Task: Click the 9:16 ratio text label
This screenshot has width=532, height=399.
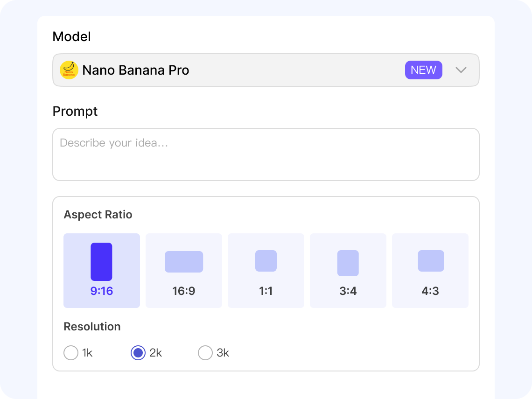Action: click(x=102, y=291)
